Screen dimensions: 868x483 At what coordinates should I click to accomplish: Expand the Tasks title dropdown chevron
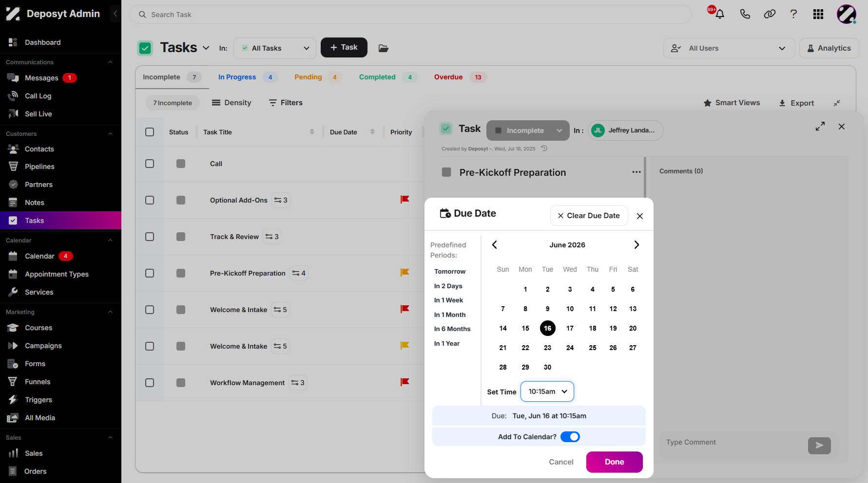point(206,48)
